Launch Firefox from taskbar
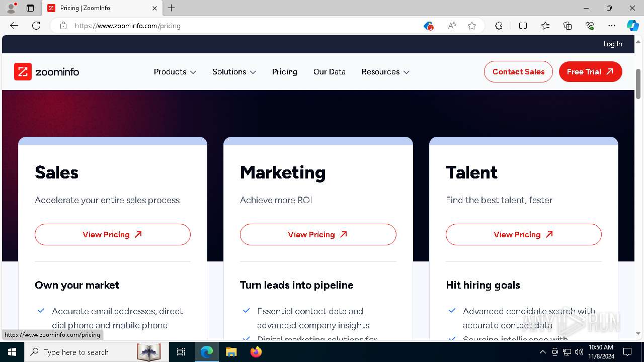Image resolution: width=644 pixels, height=362 pixels. pos(256,352)
